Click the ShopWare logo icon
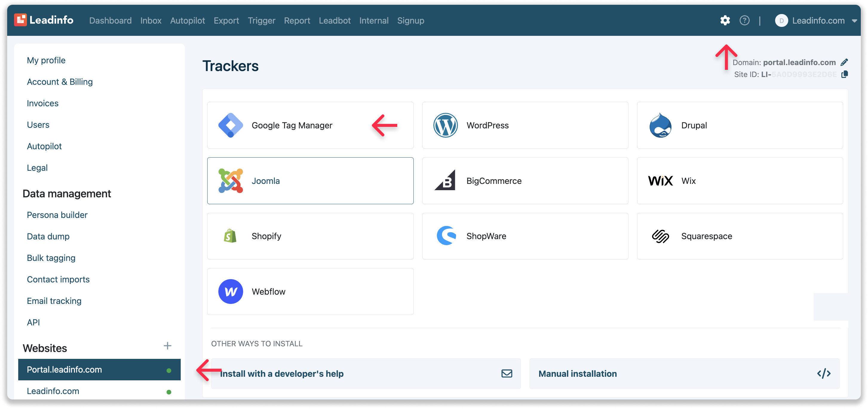Screen dimensions: 868x409 [446, 236]
